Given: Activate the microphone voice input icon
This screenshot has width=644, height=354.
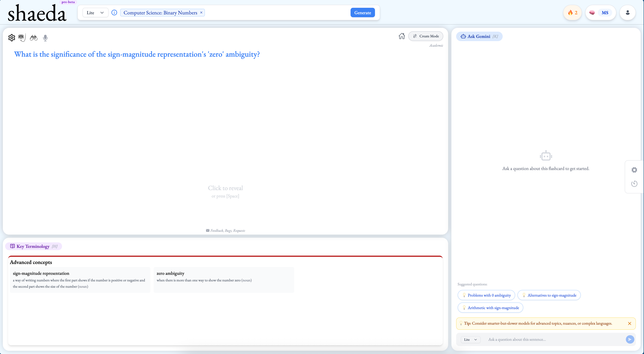Looking at the screenshot, I should 45,38.
